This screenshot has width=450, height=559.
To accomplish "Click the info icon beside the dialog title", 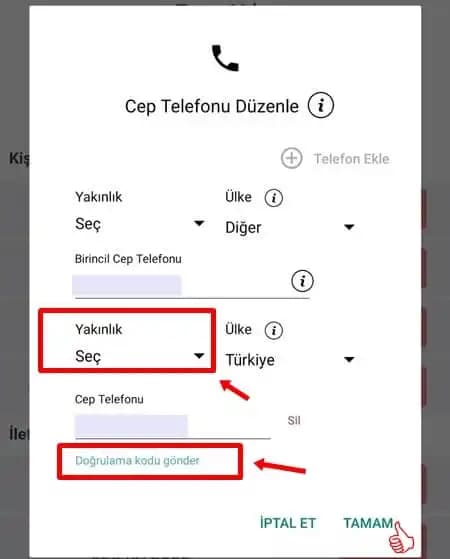I will [x=321, y=106].
